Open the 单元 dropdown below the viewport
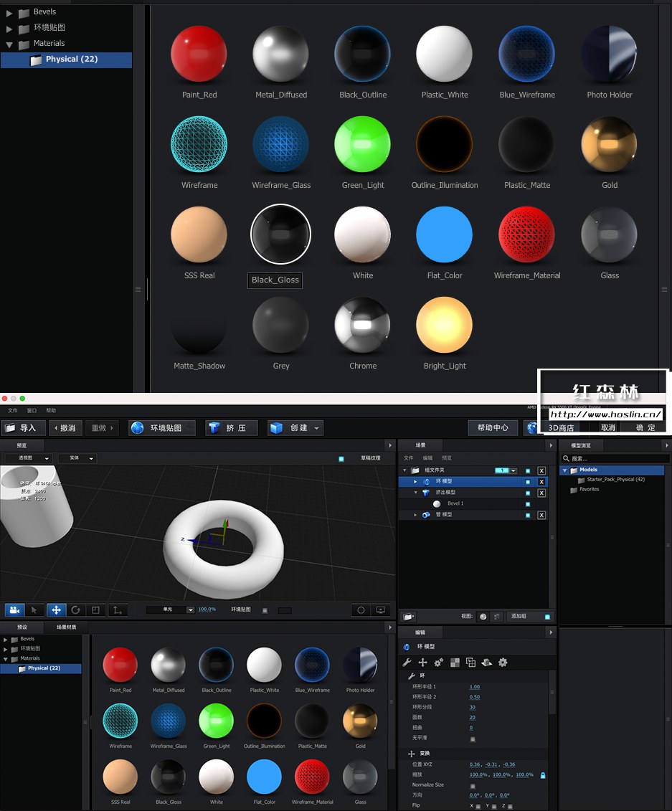This screenshot has height=811, width=672. (x=170, y=610)
